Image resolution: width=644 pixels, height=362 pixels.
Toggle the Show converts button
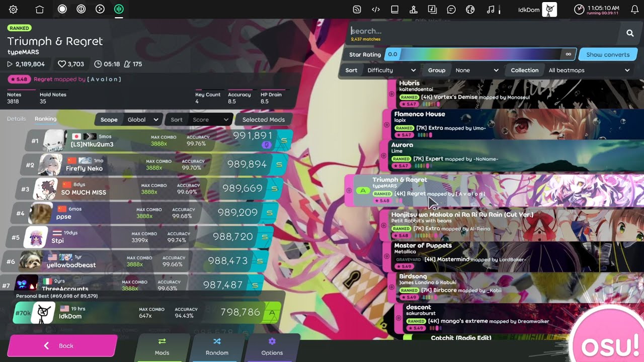point(608,54)
